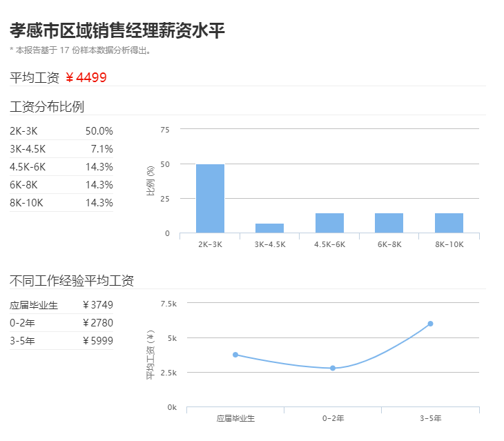The height and width of the screenshot is (441, 504).
Task: Select the average salary value ￥4499
Action: click(x=86, y=77)
